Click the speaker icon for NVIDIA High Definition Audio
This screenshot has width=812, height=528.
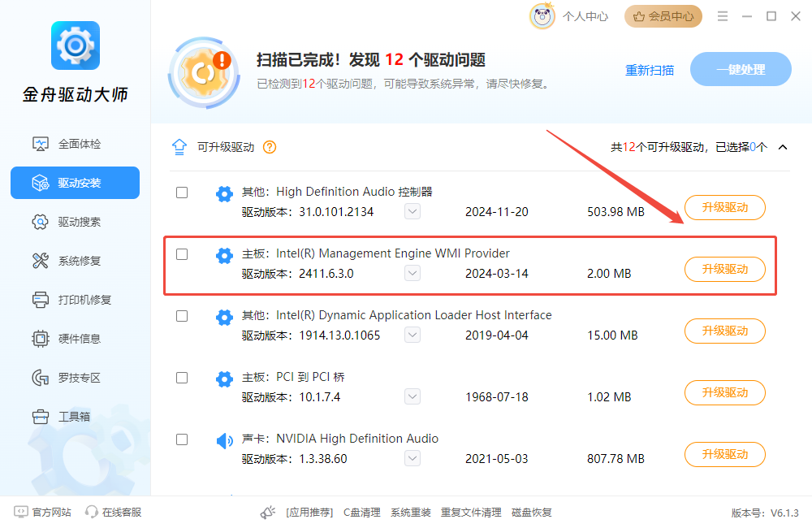(x=224, y=441)
